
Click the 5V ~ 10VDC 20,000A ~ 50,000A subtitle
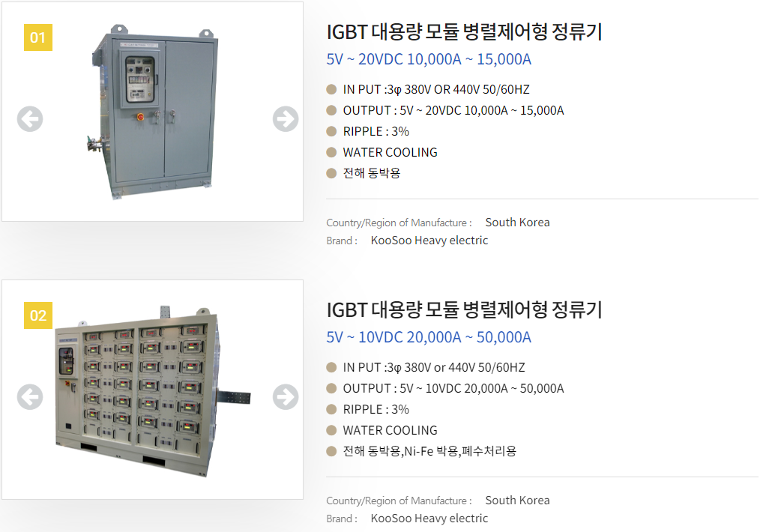coord(429,338)
